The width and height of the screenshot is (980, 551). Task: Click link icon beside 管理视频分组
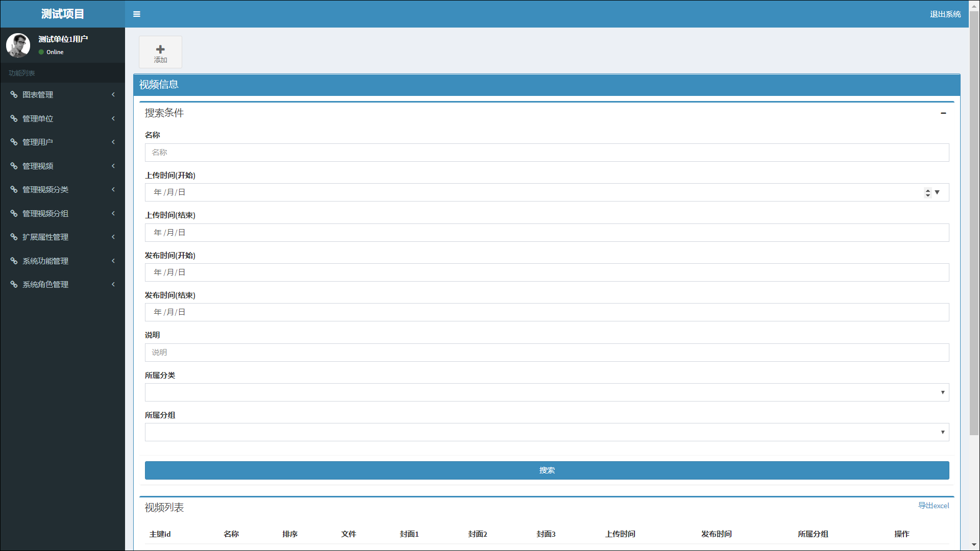pyautogui.click(x=14, y=213)
